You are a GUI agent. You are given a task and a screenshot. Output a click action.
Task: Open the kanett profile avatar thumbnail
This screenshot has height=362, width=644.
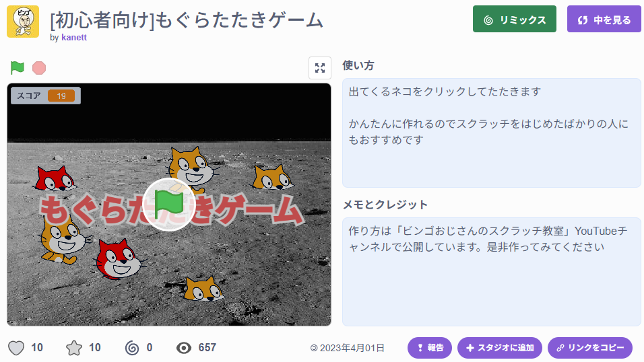pos(23,22)
